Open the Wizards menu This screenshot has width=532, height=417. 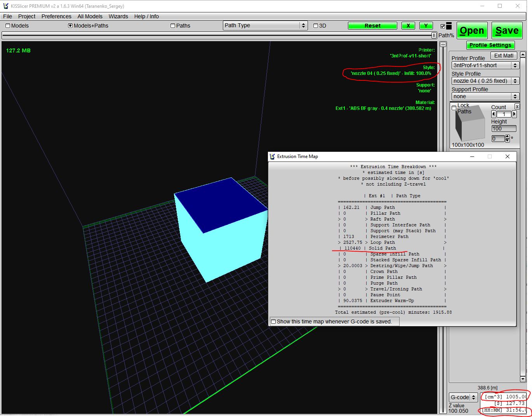118,16
